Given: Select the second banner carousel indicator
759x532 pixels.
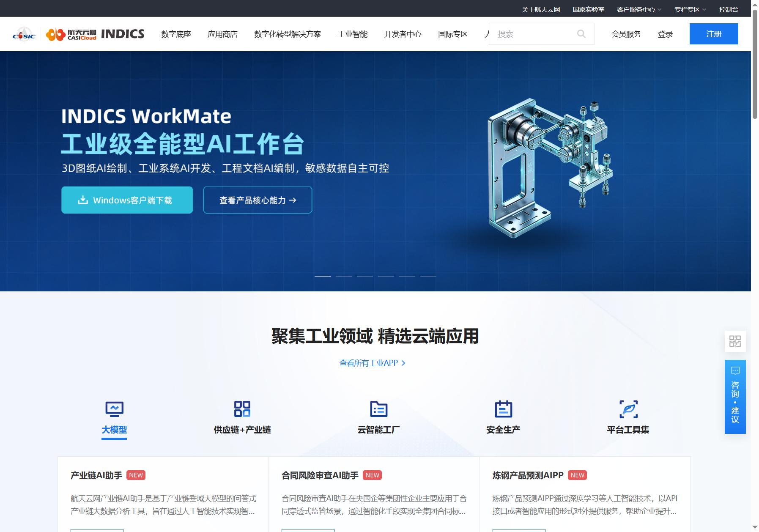Looking at the screenshot, I should [344, 276].
